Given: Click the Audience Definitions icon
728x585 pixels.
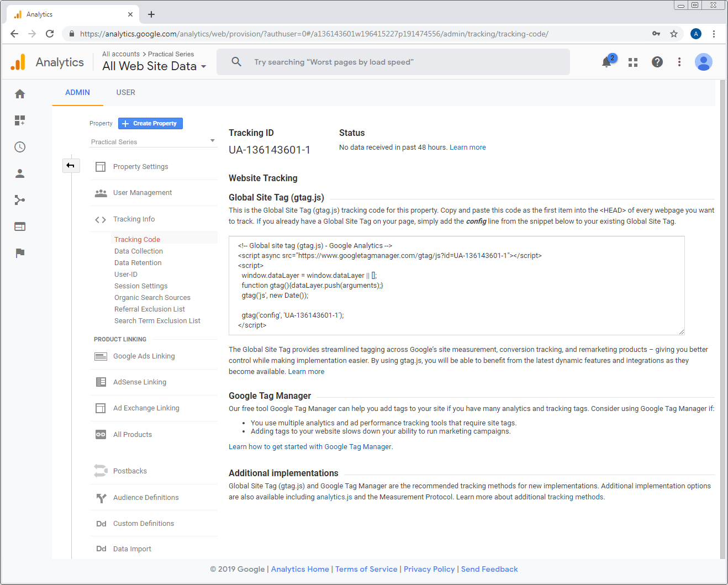Looking at the screenshot, I should (101, 498).
